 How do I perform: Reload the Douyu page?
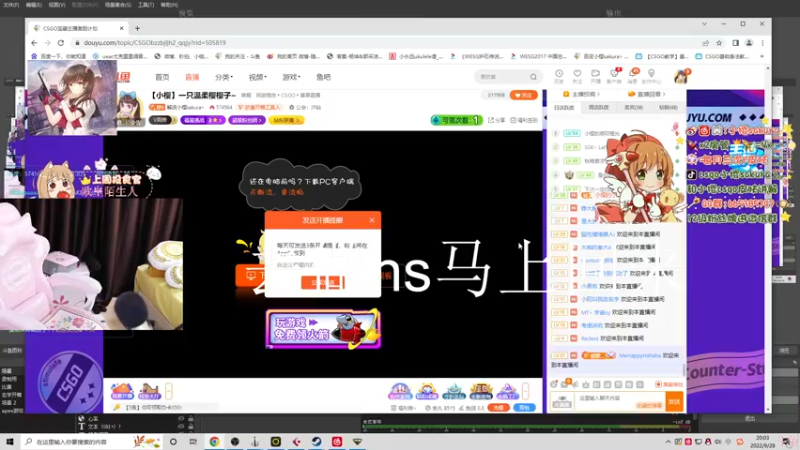61,43
